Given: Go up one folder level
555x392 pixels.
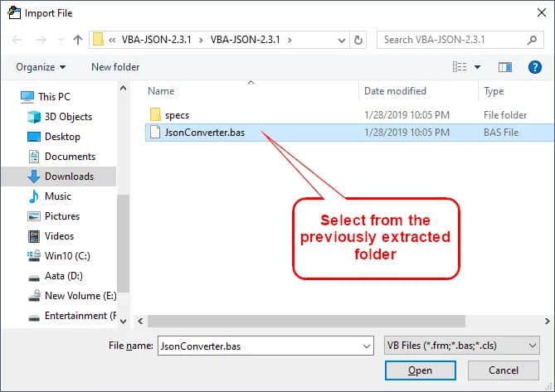Looking at the screenshot, I should (78, 40).
